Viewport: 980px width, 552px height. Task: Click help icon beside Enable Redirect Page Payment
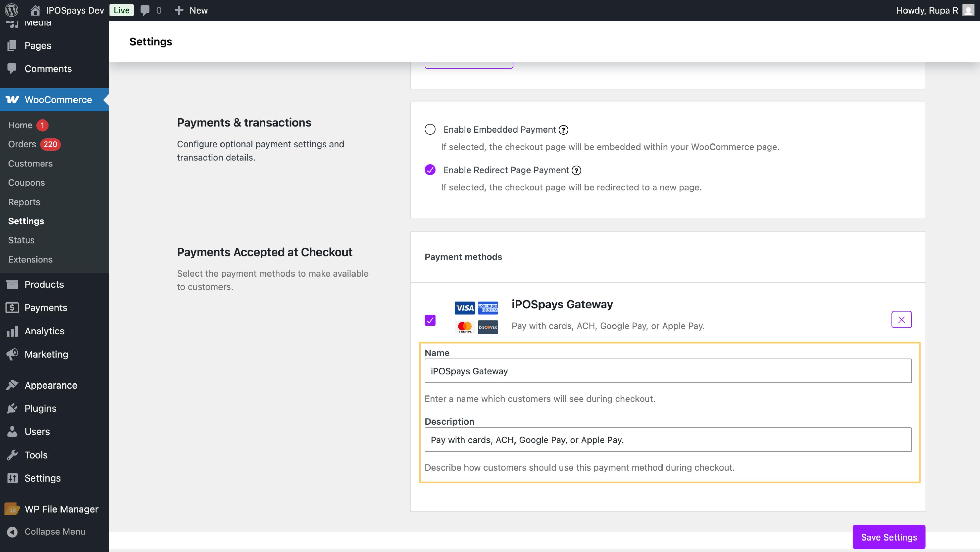click(x=576, y=170)
